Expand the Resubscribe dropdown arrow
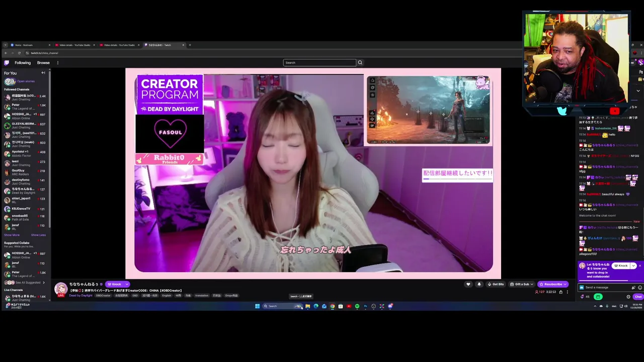The width and height of the screenshot is (644, 362). (x=566, y=284)
